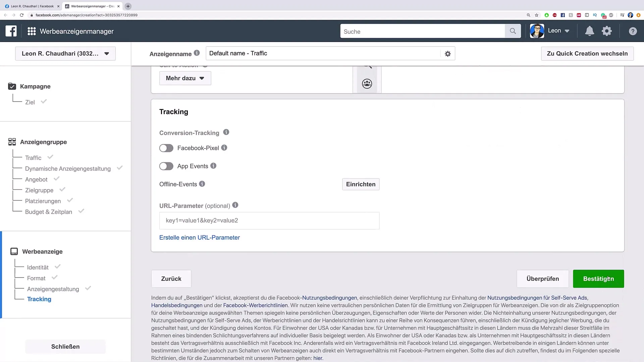
Task: Click the Offline-Events info icon
Action: [x=202, y=184]
